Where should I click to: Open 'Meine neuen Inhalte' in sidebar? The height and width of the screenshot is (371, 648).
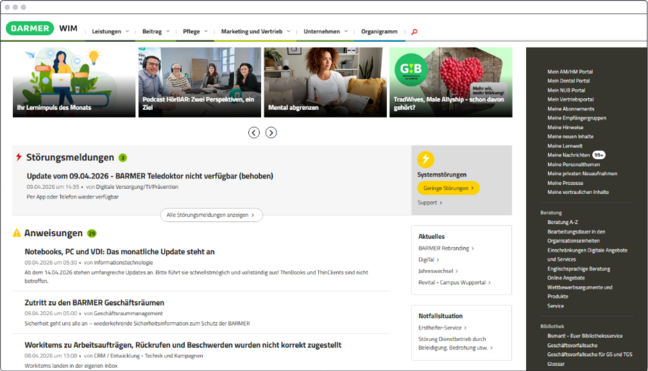click(570, 136)
